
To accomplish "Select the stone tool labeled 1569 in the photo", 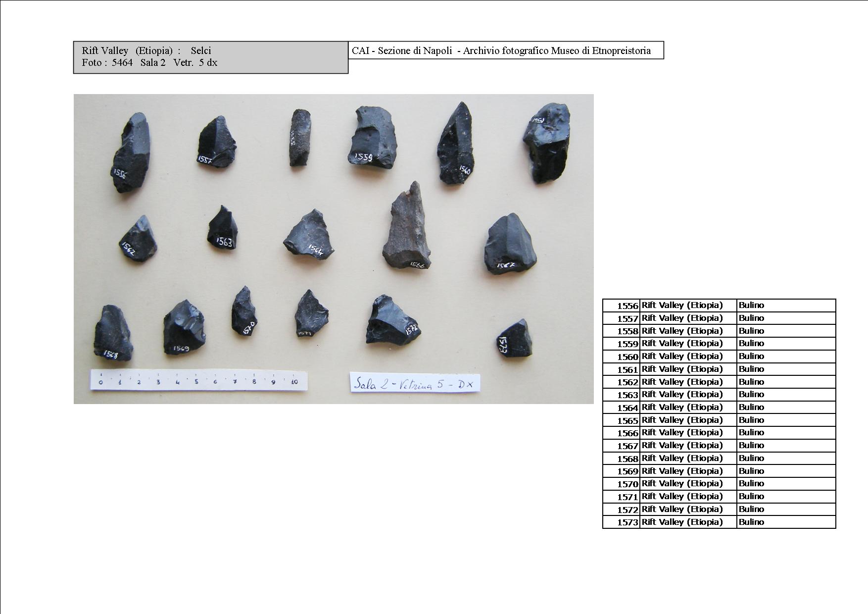I will (185, 327).
